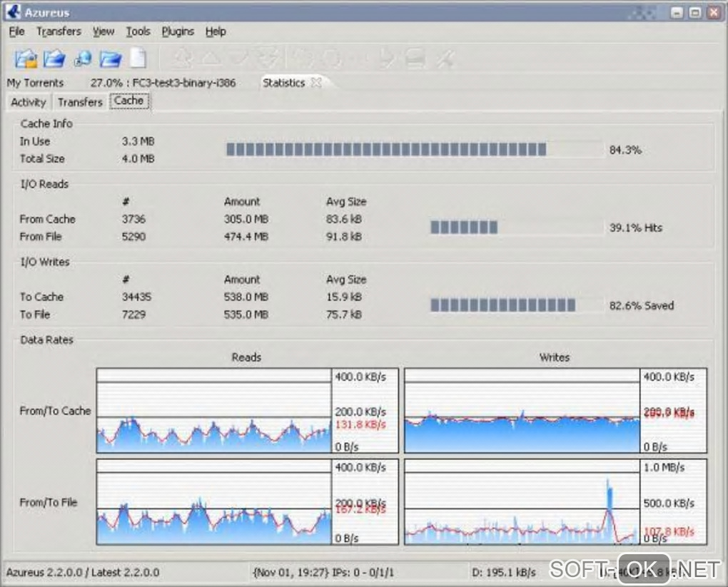The image size is (728, 587).
Task: Open the Tools menu
Action: pos(138,31)
